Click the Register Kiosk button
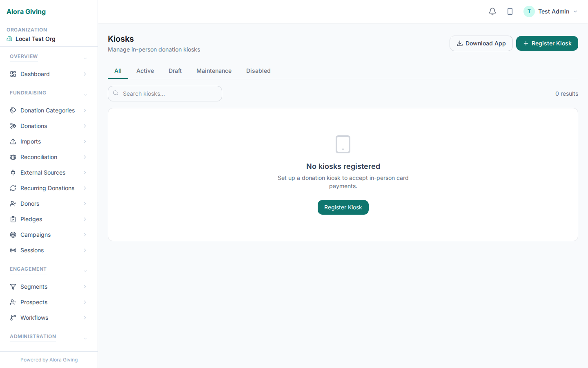 [547, 43]
